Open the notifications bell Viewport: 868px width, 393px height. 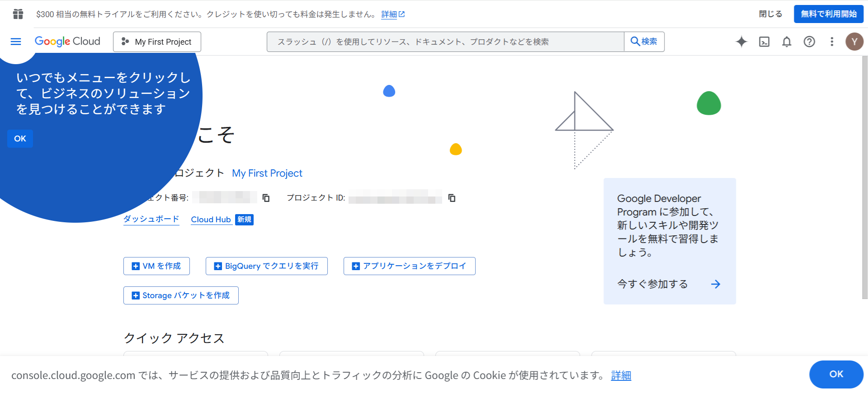pyautogui.click(x=787, y=42)
